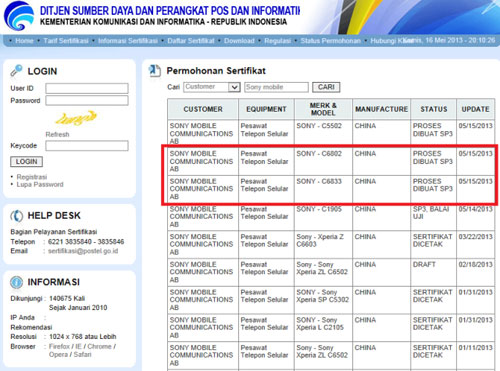The width and height of the screenshot is (500, 371).
Task: Click the yellow captcha image
Action: pos(76,118)
